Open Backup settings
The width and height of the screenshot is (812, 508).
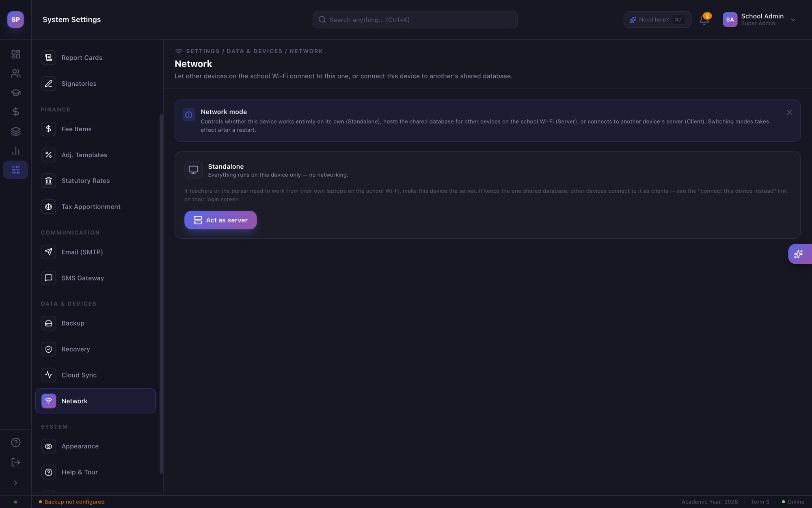[x=95, y=323]
